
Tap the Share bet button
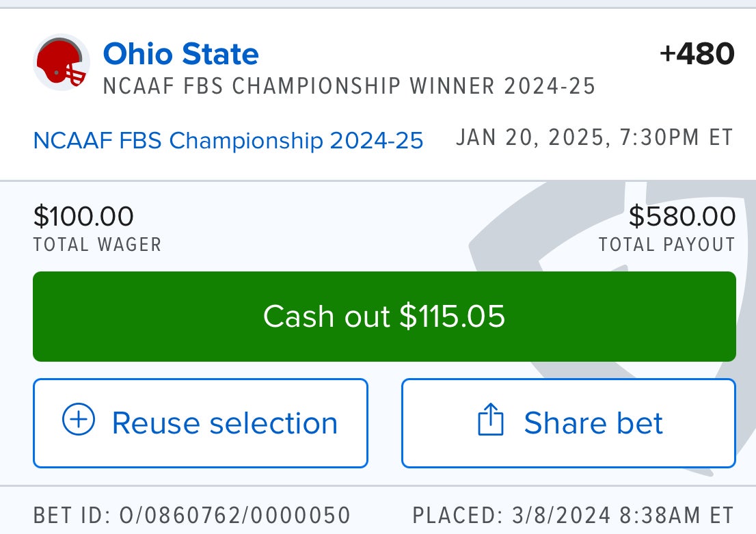pyautogui.click(x=567, y=422)
